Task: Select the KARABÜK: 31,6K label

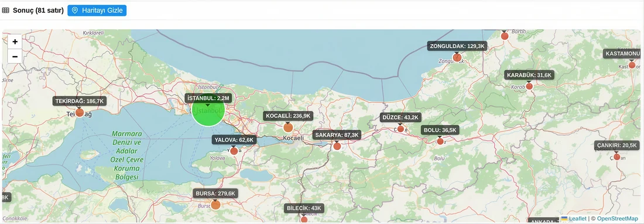Action: pyautogui.click(x=529, y=75)
